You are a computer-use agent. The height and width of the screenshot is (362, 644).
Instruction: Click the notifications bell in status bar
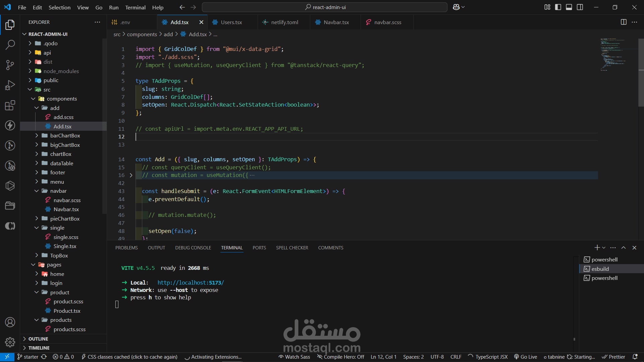click(x=635, y=357)
